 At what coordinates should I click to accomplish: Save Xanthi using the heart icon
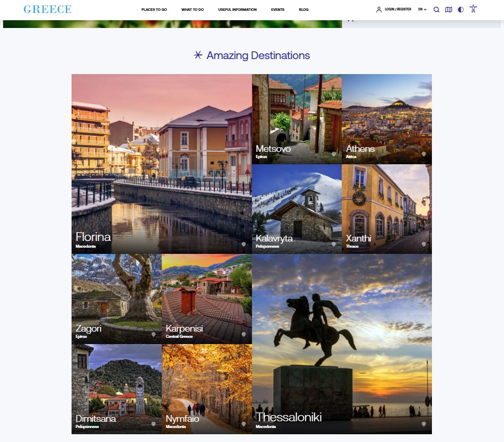coord(424,244)
